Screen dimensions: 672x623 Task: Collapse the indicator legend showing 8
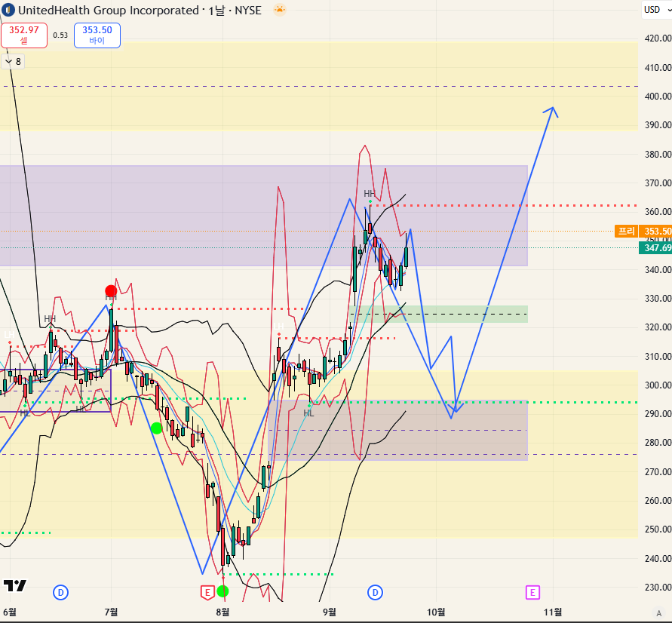coord(13,62)
